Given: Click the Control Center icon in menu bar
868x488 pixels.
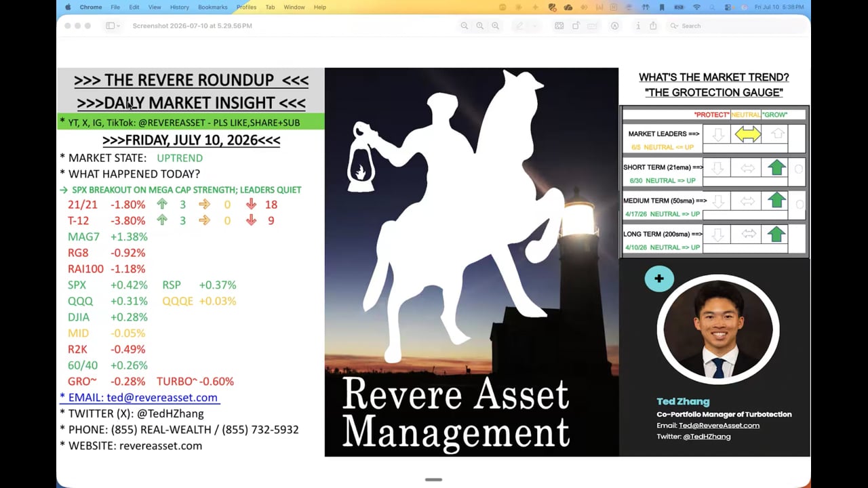Looking at the screenshot, I should click(728, 7).
